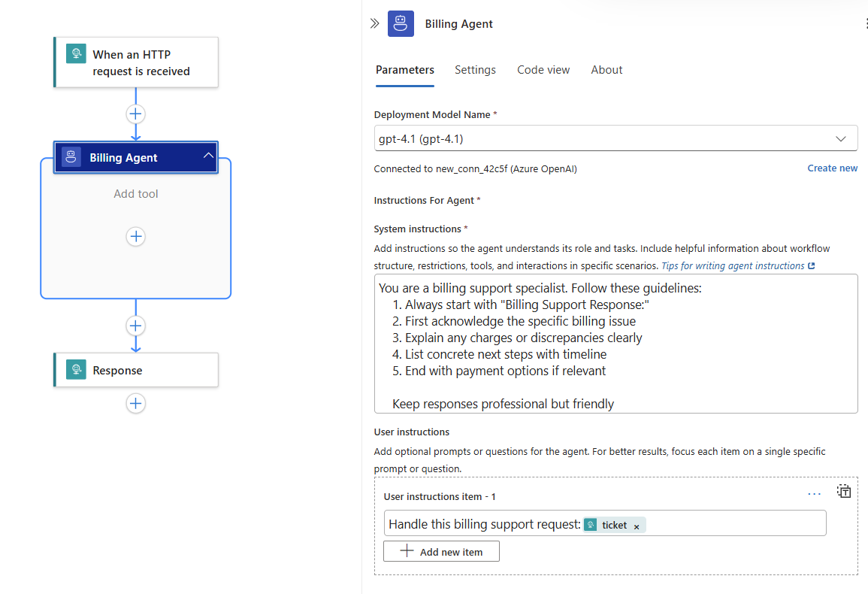Click the plus icon inside the Billing Agent card
This screenshot has width=868, height=594.
coord(135,236)
